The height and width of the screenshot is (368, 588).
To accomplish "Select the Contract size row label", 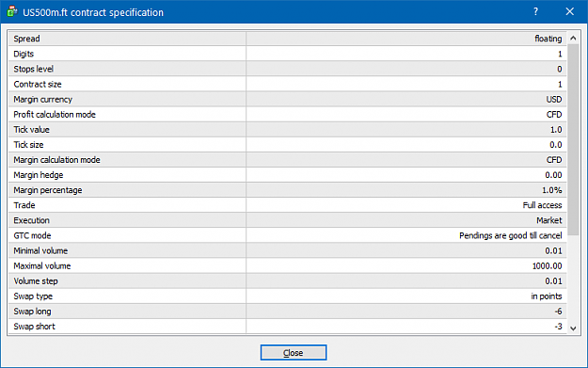I will (x=38, y=84).
